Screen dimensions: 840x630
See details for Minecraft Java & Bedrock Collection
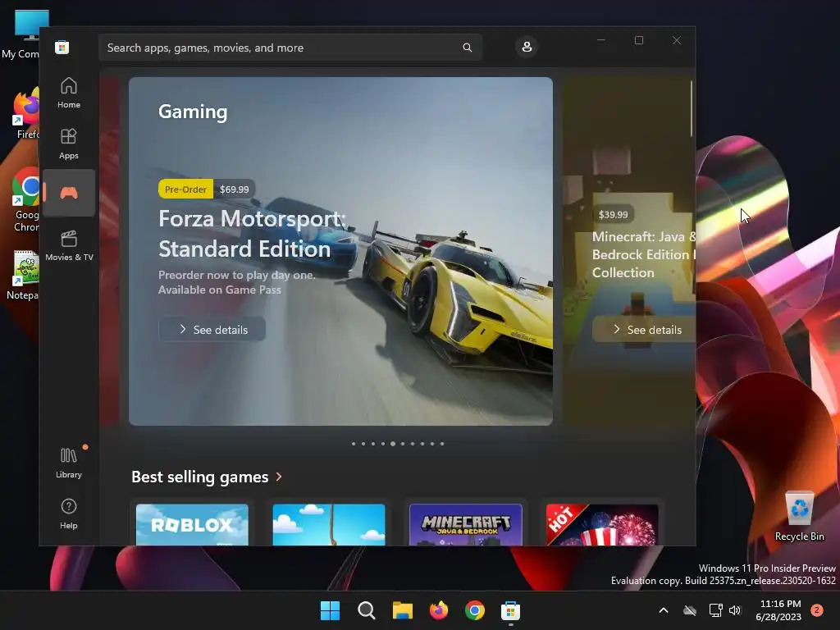coord(644,330)
